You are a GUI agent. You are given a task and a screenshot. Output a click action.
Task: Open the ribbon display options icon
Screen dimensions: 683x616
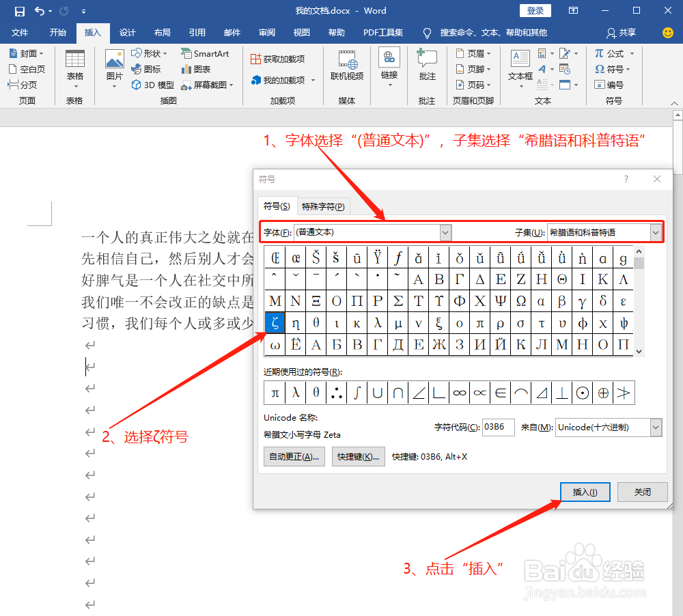pos(573,11)
